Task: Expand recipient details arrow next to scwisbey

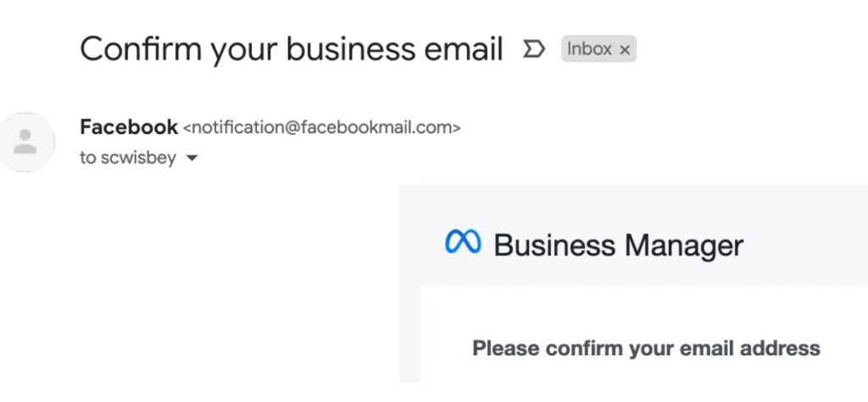Action: 192,158
